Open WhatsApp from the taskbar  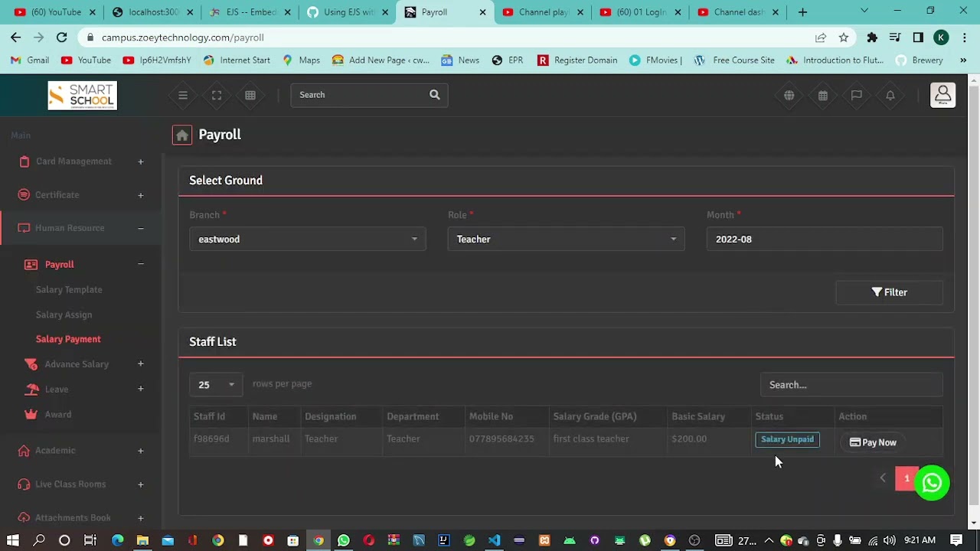(343, 540)
